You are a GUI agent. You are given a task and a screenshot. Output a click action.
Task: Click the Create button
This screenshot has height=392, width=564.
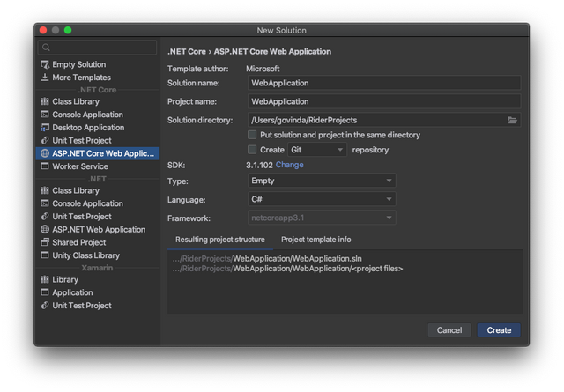(499, 330)
